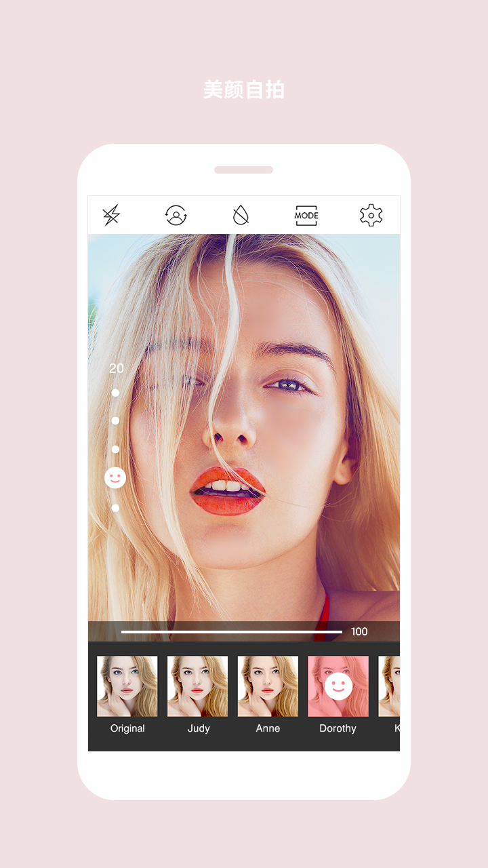488x868 pixels.
Task: Select the bottom beauty level dot
Action: coord(115,508)
